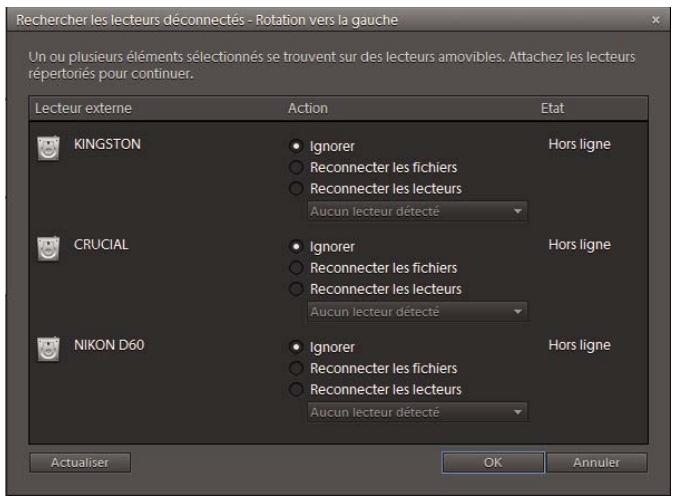Click the Hors ligne status for CRUCIAL
This screenshot has height=498, width=678.
(579, 245)
